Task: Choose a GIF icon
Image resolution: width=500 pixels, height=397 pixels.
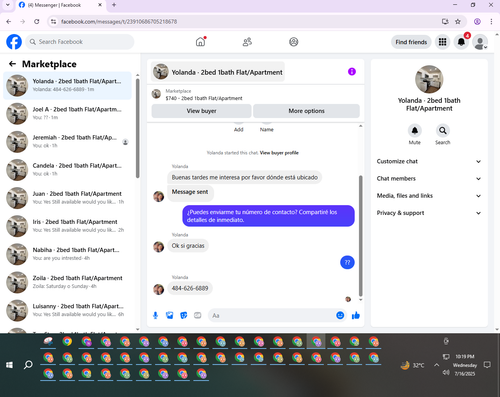Action: click(198, 315)
